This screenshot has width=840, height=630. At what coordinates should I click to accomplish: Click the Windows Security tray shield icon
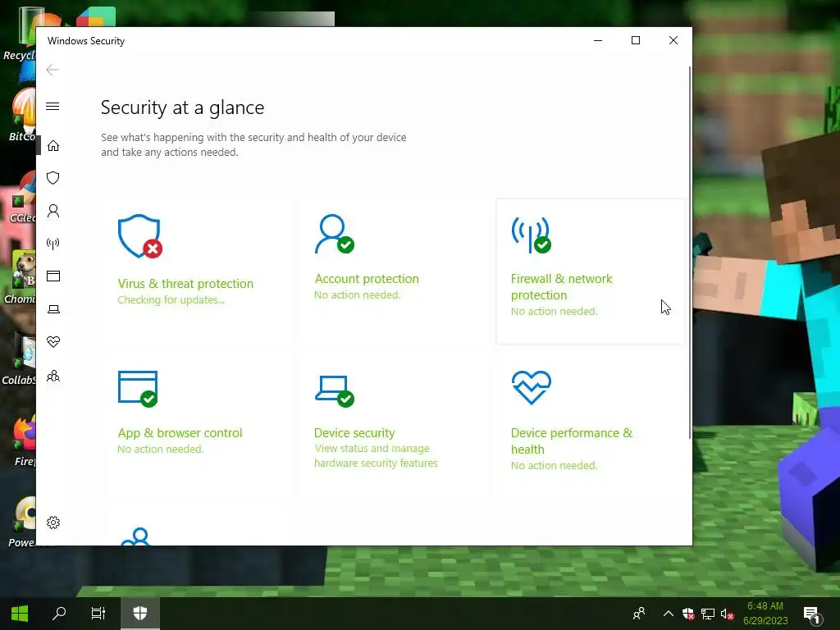click(688, 614)
